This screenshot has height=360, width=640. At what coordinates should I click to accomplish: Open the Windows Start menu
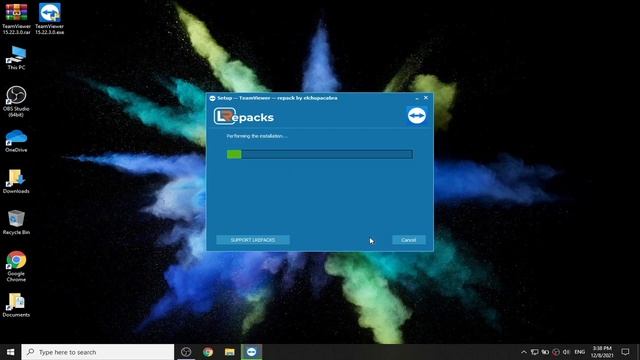pyautogui.click(x=11, y=352)
